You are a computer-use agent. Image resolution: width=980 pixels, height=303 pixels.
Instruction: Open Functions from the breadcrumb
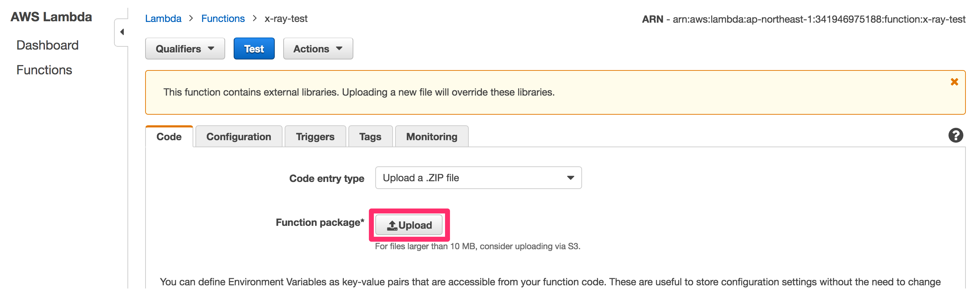click(x=223, y=18)
